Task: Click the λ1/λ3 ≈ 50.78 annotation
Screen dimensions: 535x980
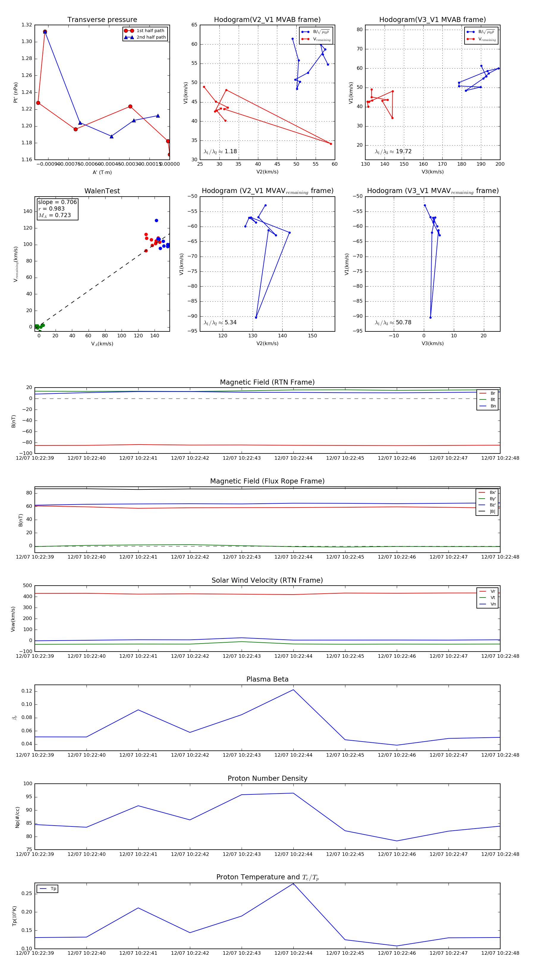Action: click(393, 323)
